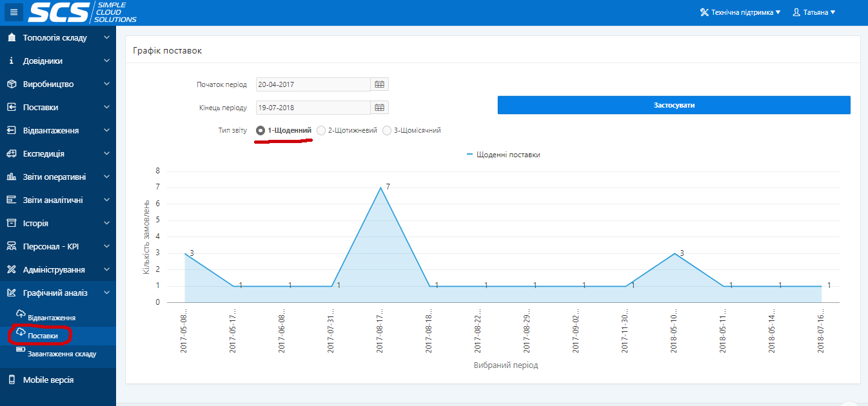The image size is (868, 406).
Task: Click the info icon beside Довідники
Action: [11, 61]
